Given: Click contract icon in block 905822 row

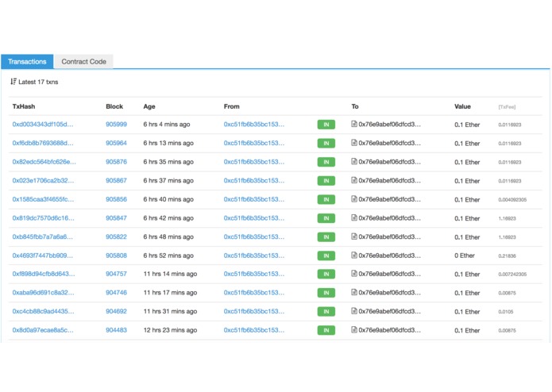Looking at the screenshot, I should tap(354, 236).
